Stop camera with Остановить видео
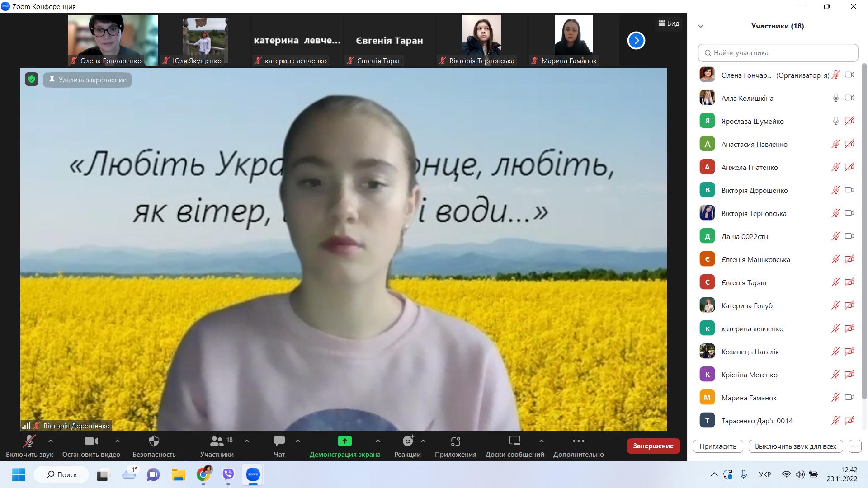Screen dimensions: 868x488 (91, 441)
